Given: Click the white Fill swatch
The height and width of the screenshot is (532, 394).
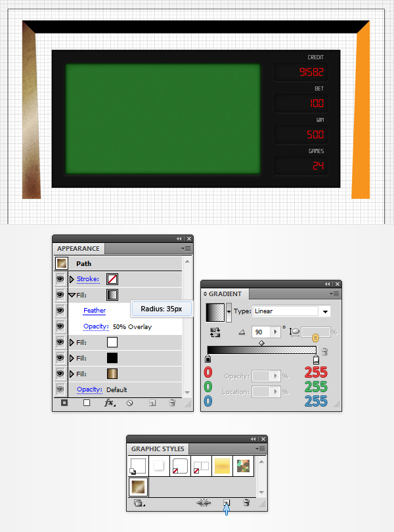Looking at the screenshot, I should pos(112,342).
